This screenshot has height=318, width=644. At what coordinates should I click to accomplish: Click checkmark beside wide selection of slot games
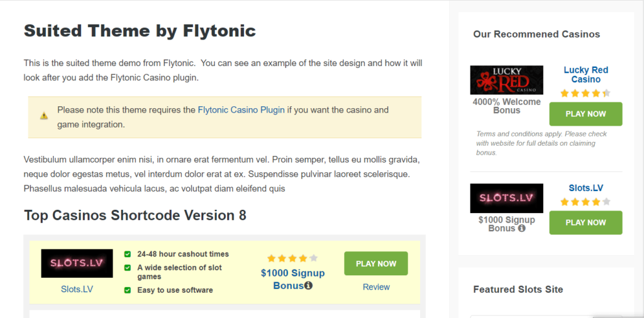128,268
